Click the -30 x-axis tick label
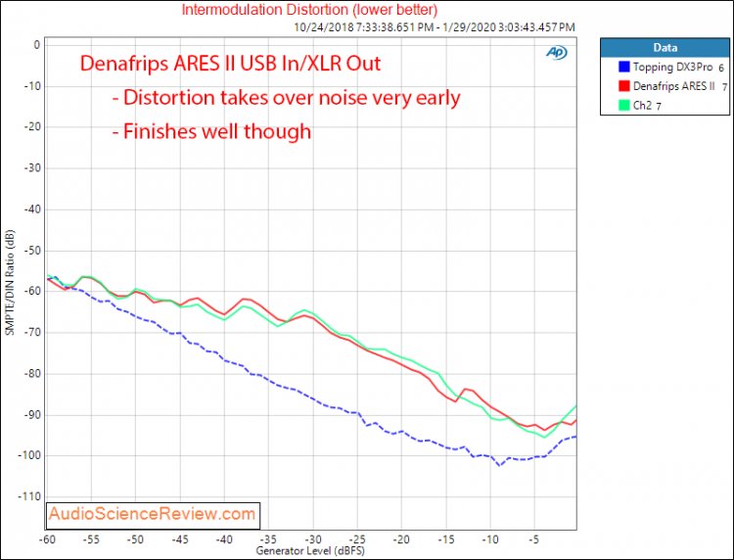The image size is (734, 560). 313,539
